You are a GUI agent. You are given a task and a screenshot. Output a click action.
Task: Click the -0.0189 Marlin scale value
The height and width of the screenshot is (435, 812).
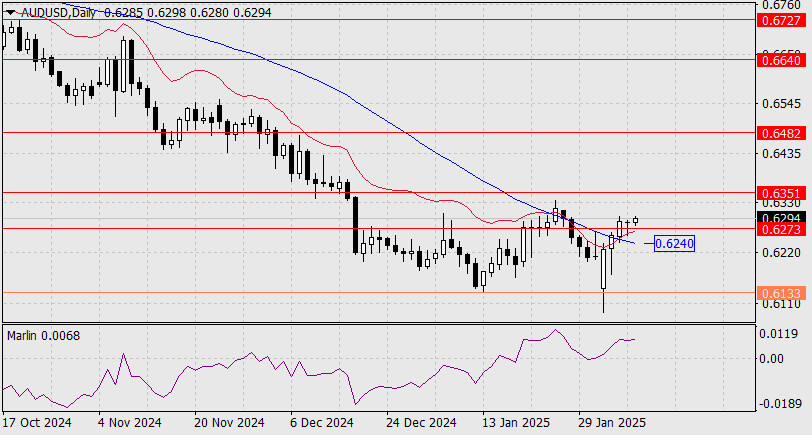pos(779,404)
